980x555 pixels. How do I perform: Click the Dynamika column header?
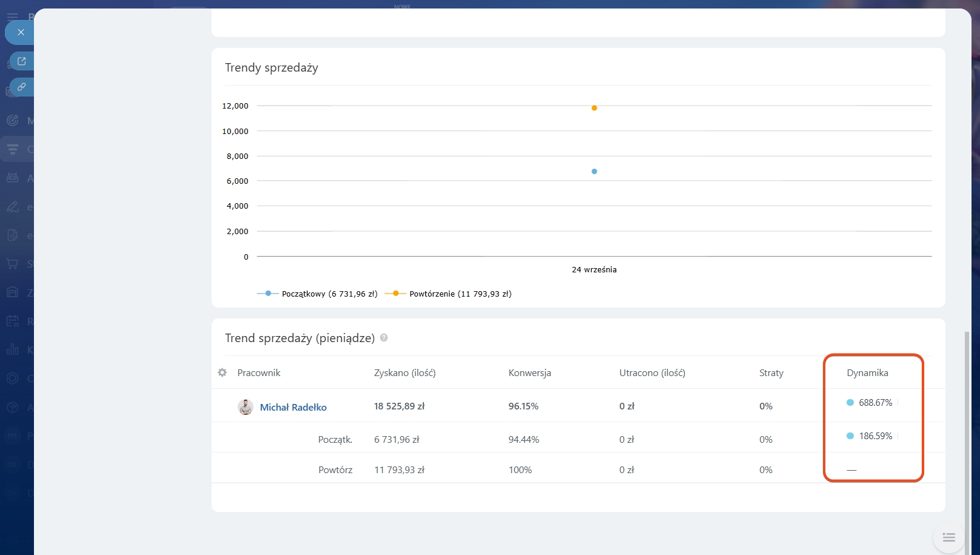867,372
